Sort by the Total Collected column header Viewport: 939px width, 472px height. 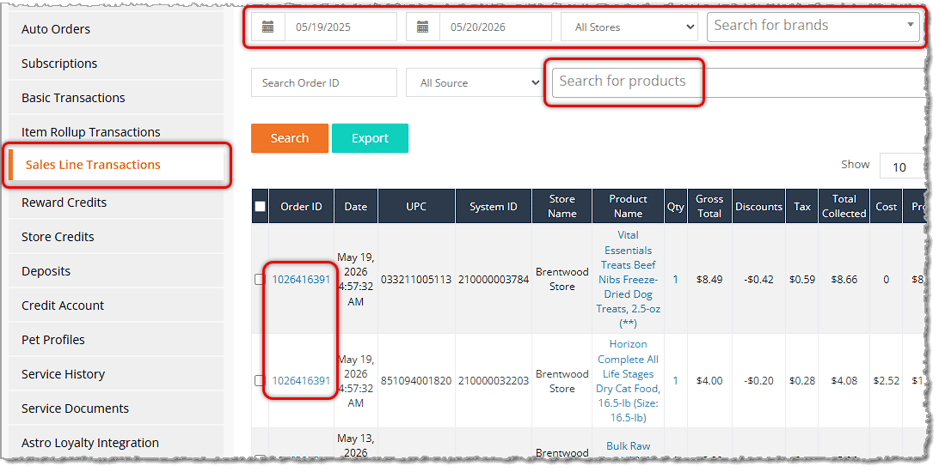pyautogui.click(x=844, y=207)
